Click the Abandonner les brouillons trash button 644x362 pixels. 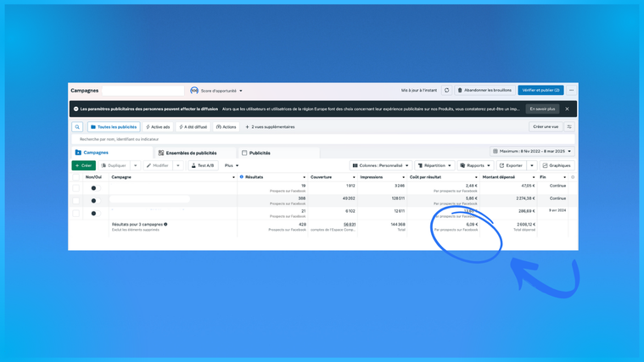(484, 91)
